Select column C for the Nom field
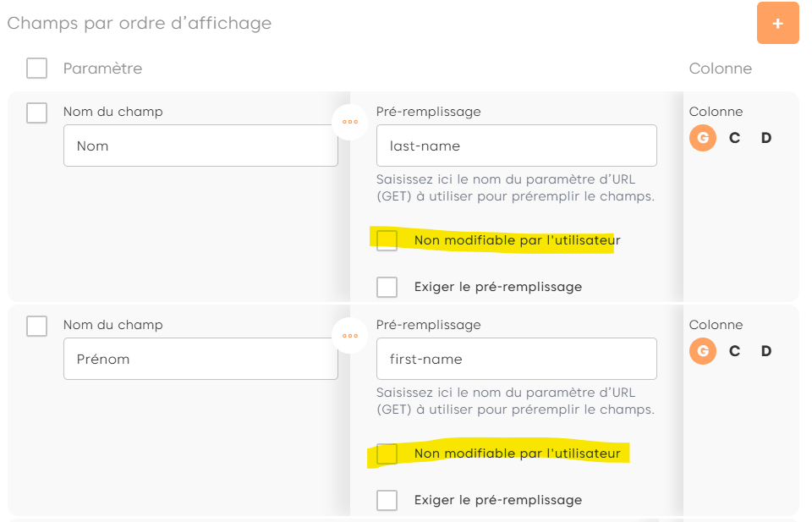The image size is (812, 522). (734, 138)
